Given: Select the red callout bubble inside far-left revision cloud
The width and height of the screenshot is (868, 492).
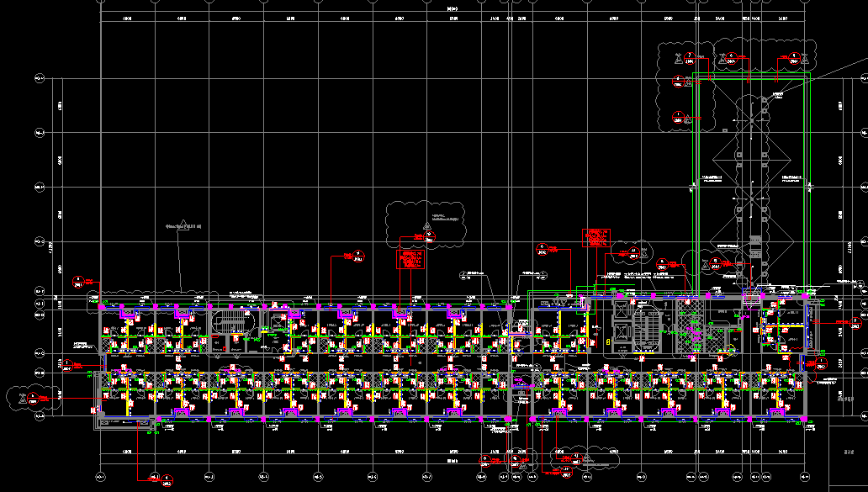Looking at the screenshot, I should click(34, 397).
